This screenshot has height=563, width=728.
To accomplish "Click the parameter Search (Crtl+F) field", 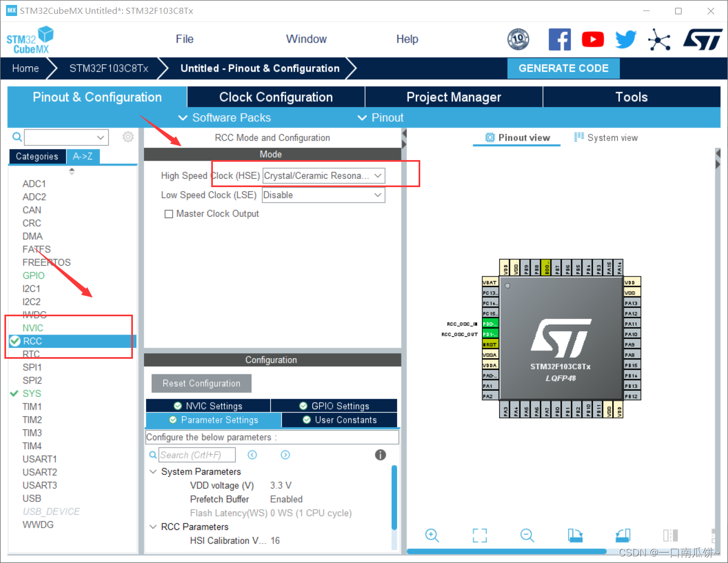I will pyautogui.click(x=197, y=455).
